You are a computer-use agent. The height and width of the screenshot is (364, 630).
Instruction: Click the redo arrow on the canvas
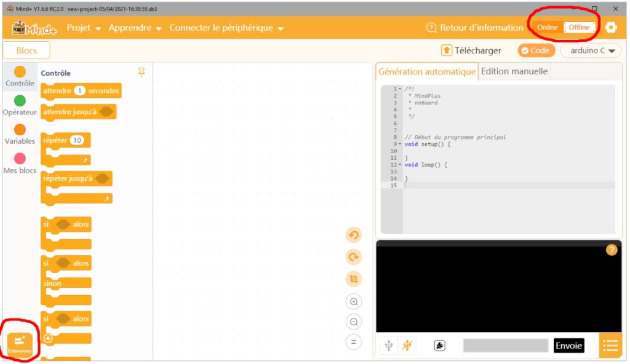click(x=353, y=258)
